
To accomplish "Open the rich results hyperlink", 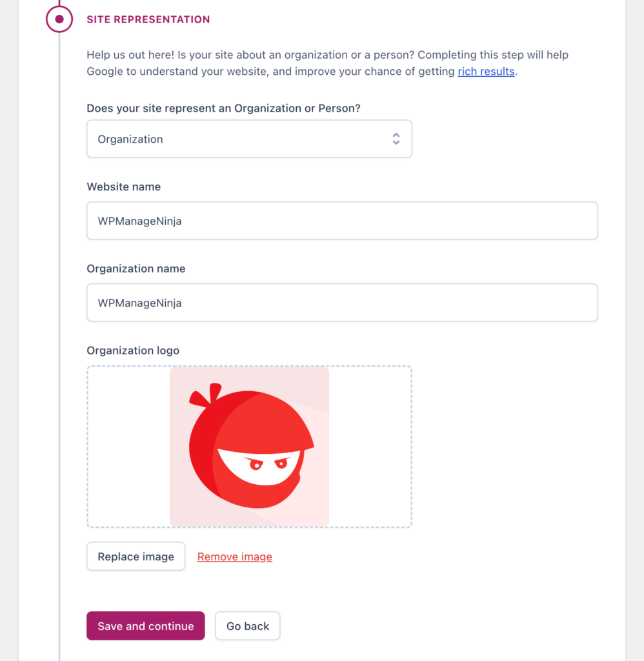I will 486,71.
